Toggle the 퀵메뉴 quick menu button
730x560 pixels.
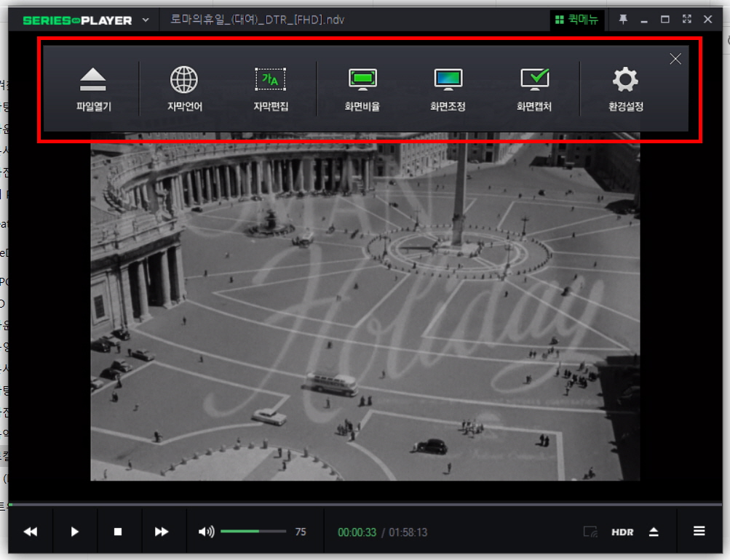coord(576,20)
